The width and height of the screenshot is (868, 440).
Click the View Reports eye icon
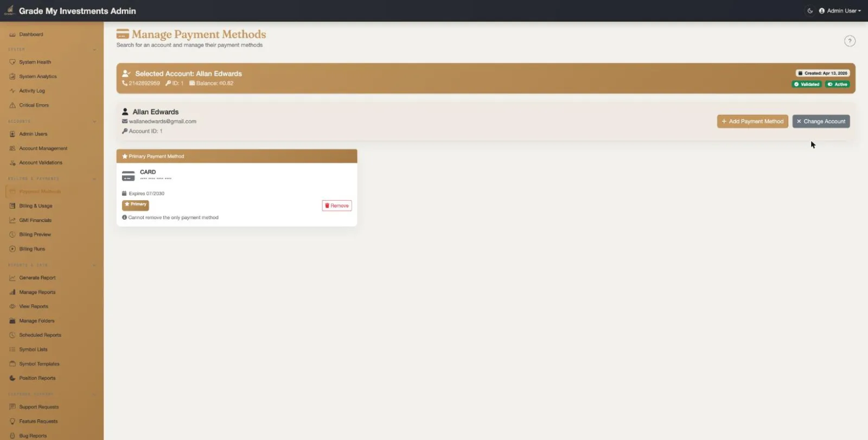(x=12, y=307)
